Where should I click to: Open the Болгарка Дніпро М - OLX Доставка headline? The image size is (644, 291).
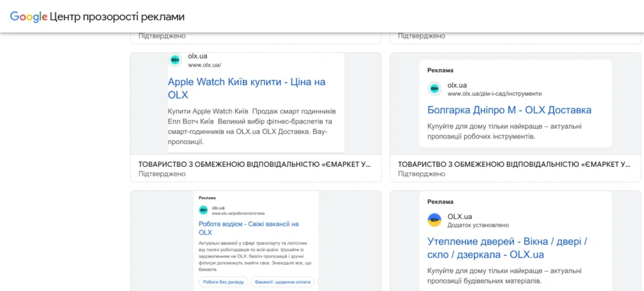click(509, 110)
